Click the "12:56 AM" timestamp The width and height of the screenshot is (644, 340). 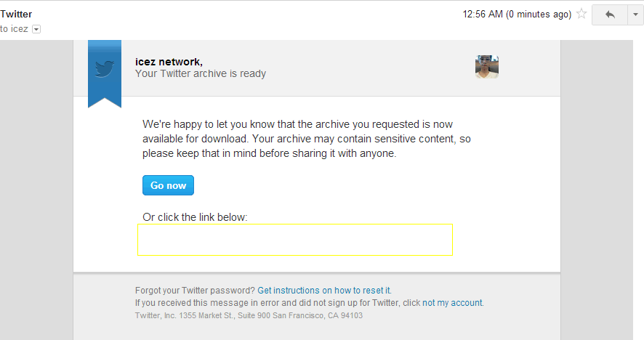(x=483, y=14)
